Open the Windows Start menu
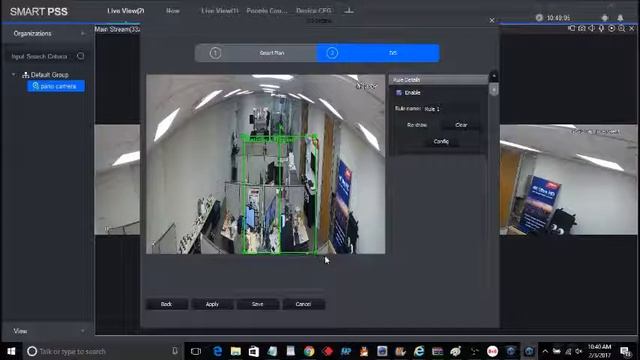 [11, 351]
